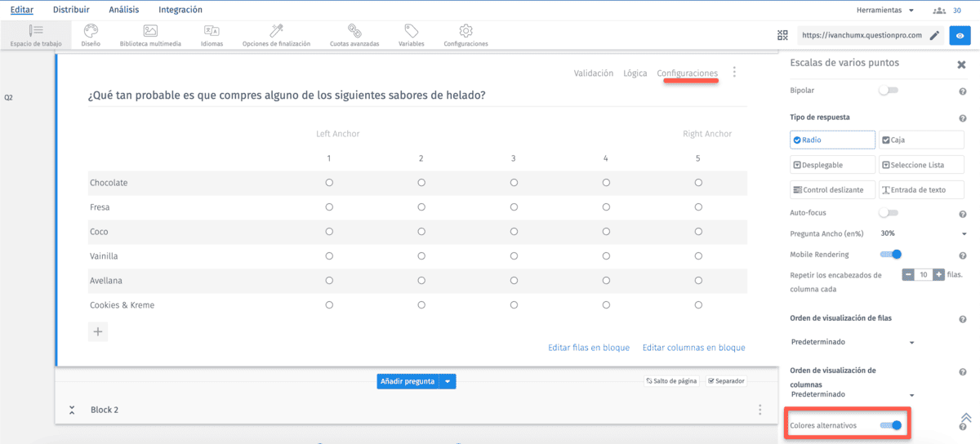Click the respondents count icon

point(938,10)
